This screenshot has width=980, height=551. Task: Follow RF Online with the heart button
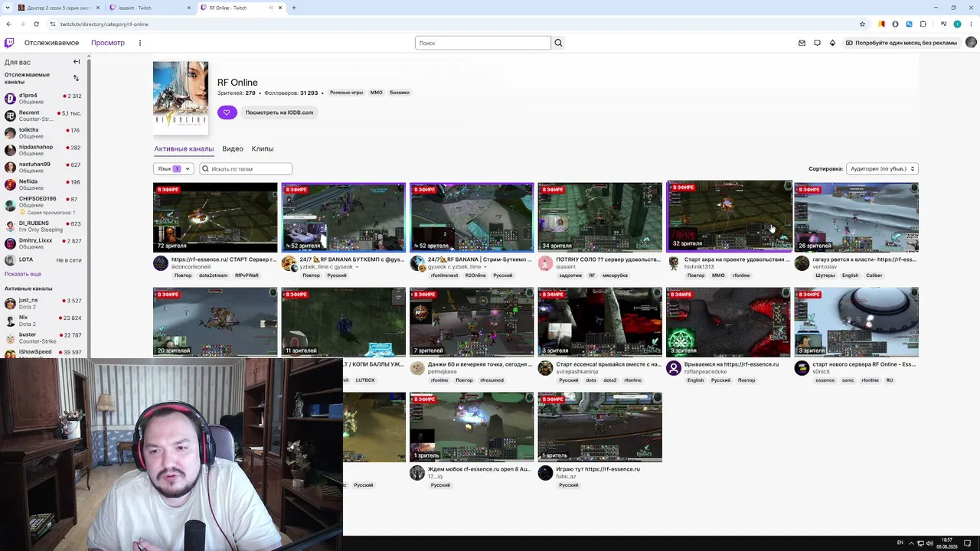click(227, 112)
